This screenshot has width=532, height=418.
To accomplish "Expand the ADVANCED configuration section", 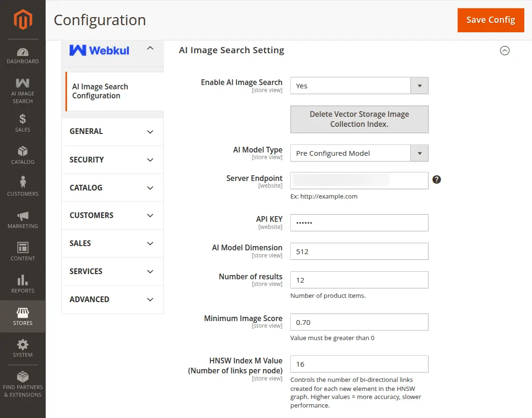I will pos(112,299).
